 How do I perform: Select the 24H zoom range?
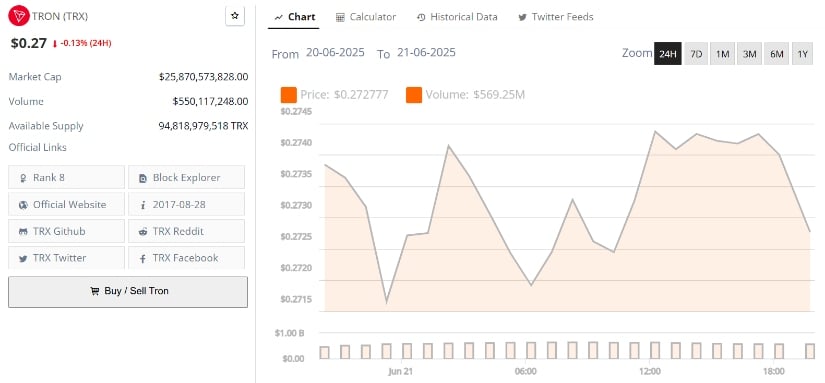668,54
